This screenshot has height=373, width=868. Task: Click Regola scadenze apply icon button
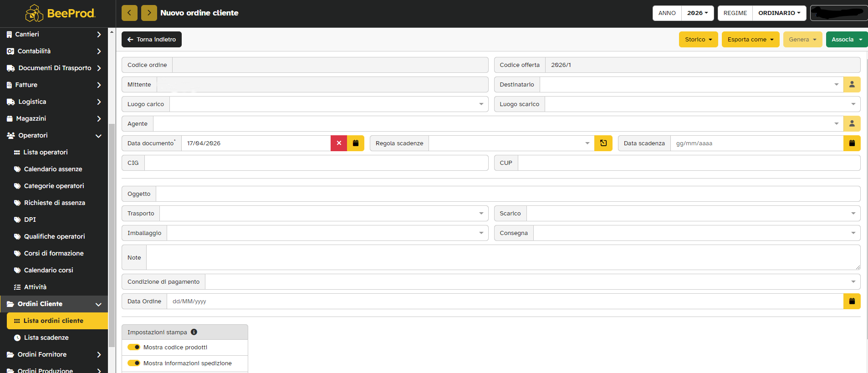[603, 143]
